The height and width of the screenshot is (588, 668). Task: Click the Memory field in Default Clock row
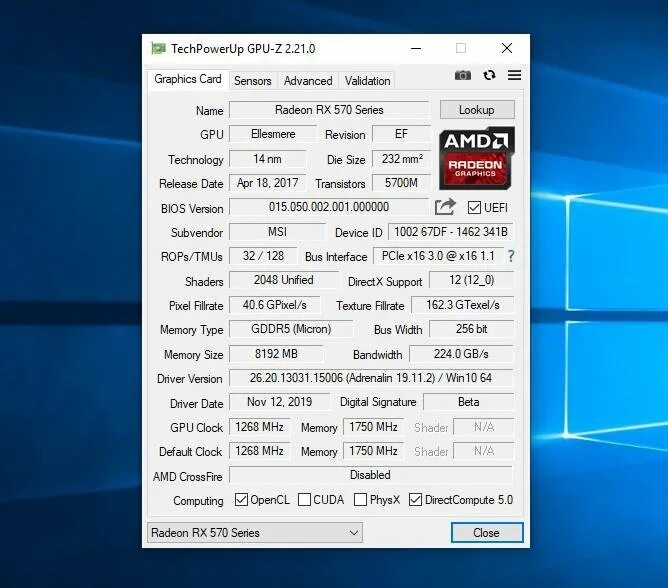point(374,451)
